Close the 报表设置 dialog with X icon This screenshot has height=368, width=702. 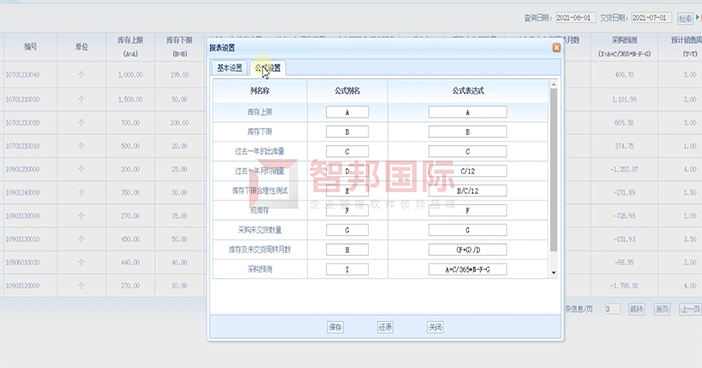[x=556, y=47]
